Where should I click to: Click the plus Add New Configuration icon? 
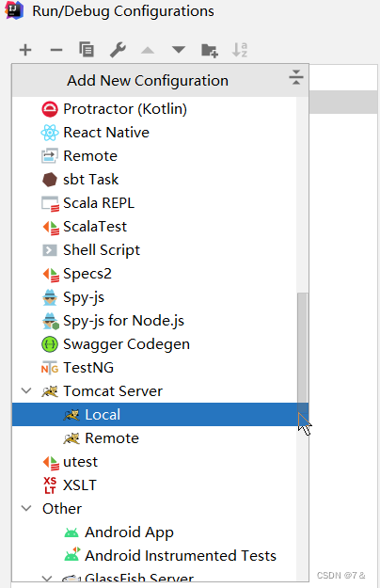25,50
